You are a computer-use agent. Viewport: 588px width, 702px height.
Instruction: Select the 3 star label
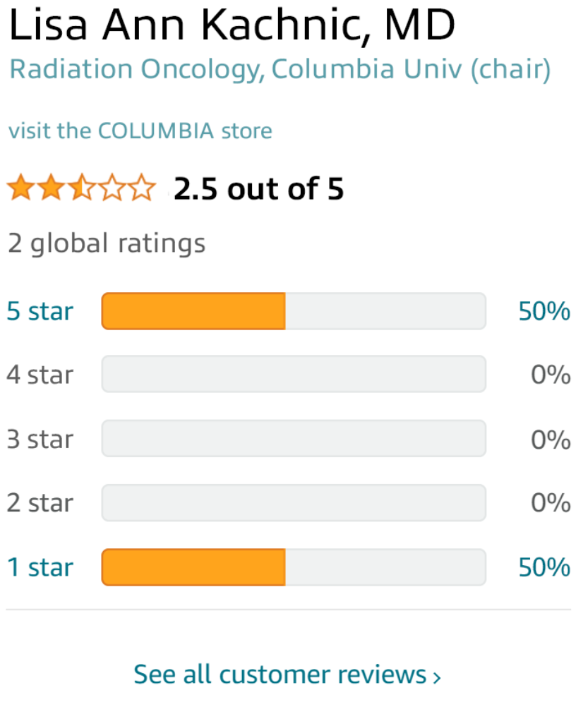coord(40,439)
